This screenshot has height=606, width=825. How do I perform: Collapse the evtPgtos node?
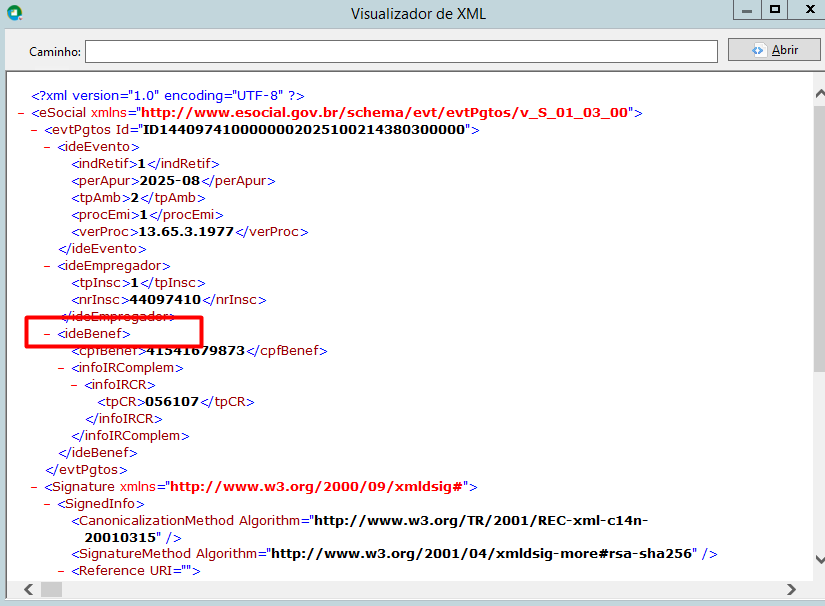34,130
